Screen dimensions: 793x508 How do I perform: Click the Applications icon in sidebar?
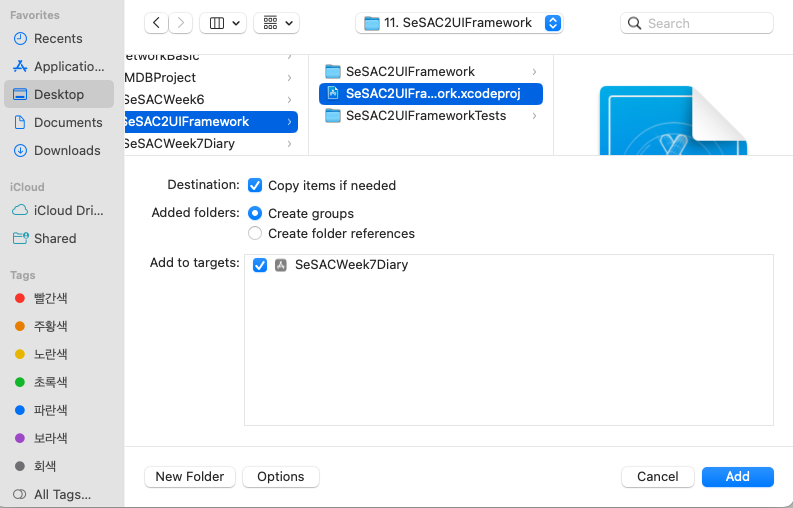click(x=20, y=66)
